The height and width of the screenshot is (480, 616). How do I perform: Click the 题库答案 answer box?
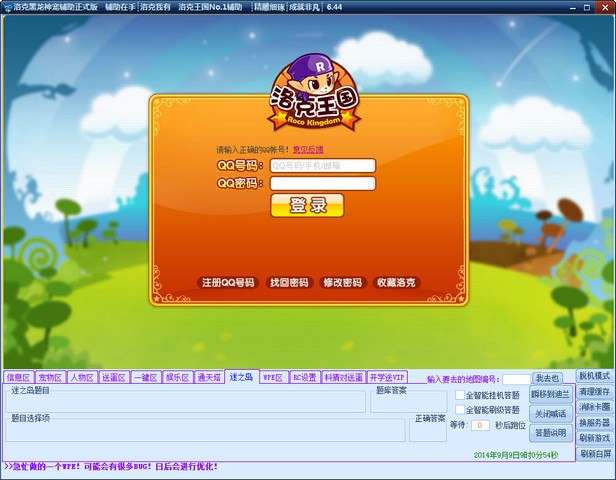pyautogui.click(x=409, y=401)
